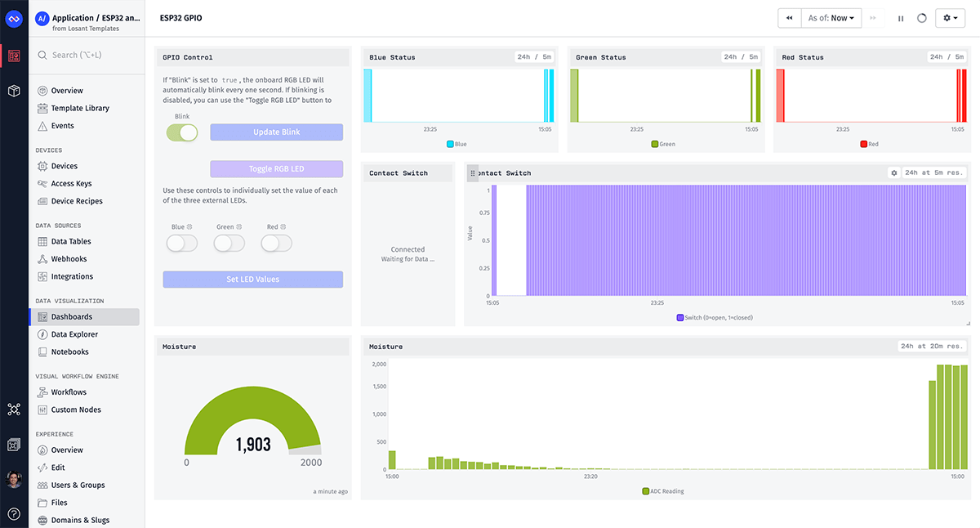Click the Losant logo in the rail
The image size is (980, 528).
(x=14, y=18)
